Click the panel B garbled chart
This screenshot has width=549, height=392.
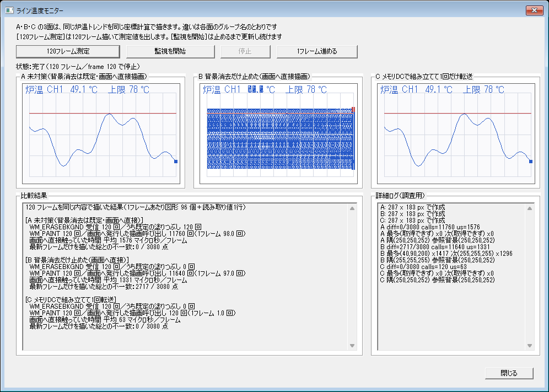click(x=279, y=134)
